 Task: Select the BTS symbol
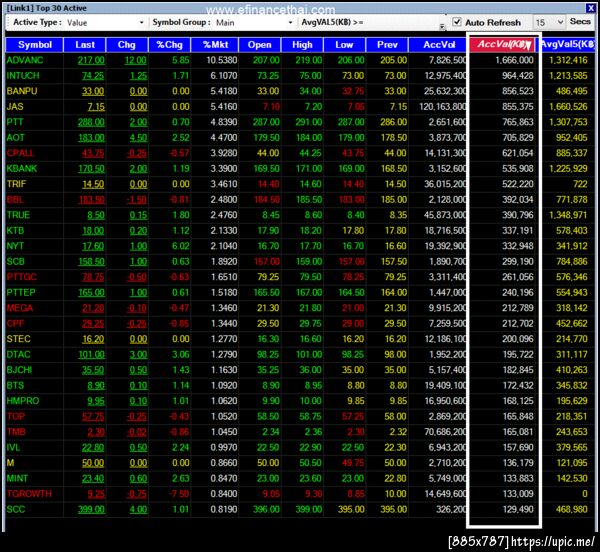point(15,385)
